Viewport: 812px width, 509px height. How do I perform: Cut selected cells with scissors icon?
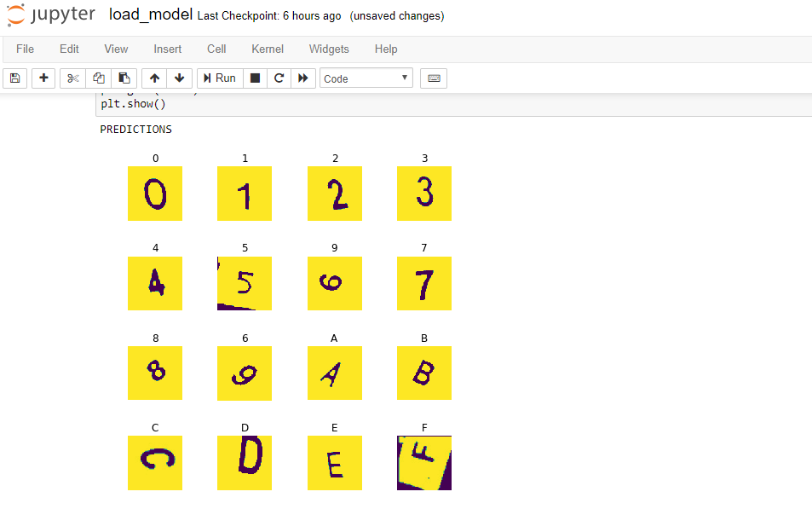[x=73, y=78]
